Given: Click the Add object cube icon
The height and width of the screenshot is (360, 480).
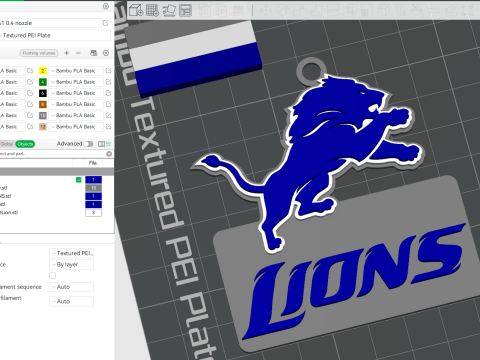Looking at the screenshot, I should pos(136,10).
